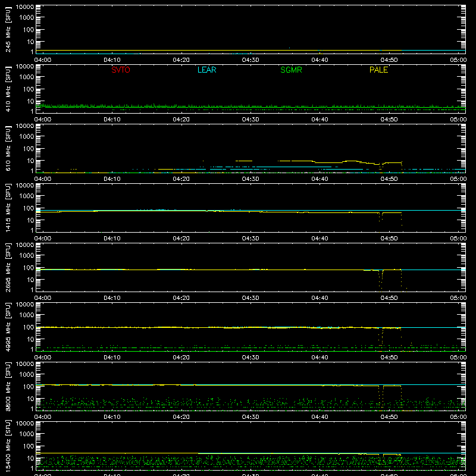Click 04:30 tick under 610 MHz panel

click(x=250, y=179)
